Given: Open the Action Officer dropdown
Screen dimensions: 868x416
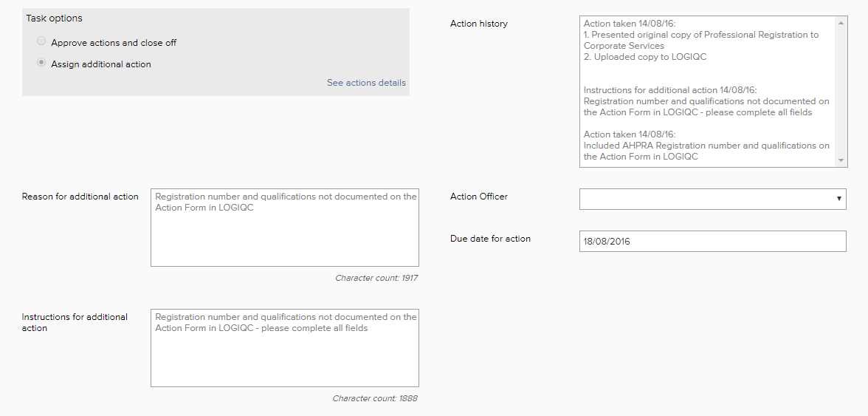Looking at the screenshot, I should pyautogui.click(x=707, y=199).
